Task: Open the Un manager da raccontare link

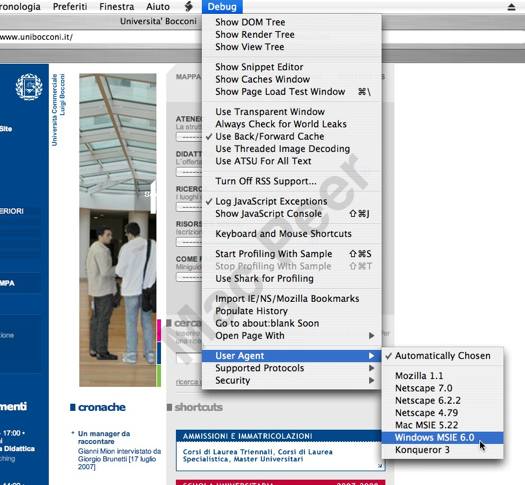Action: tap(104, 437)
